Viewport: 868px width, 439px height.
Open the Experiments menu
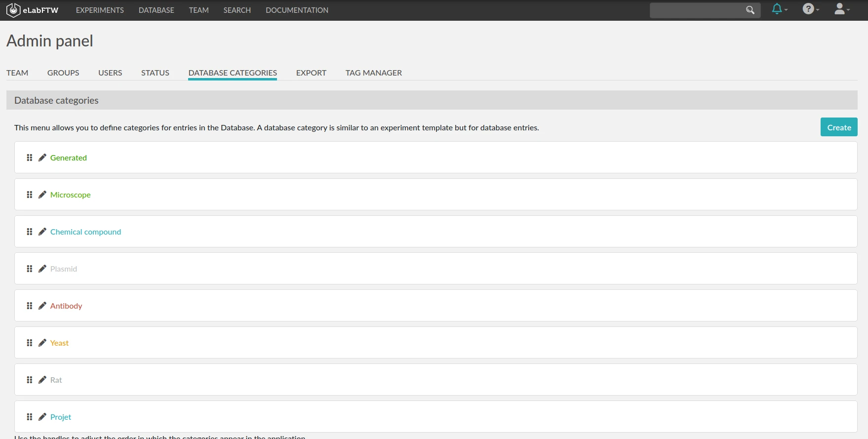coord(100,10)
